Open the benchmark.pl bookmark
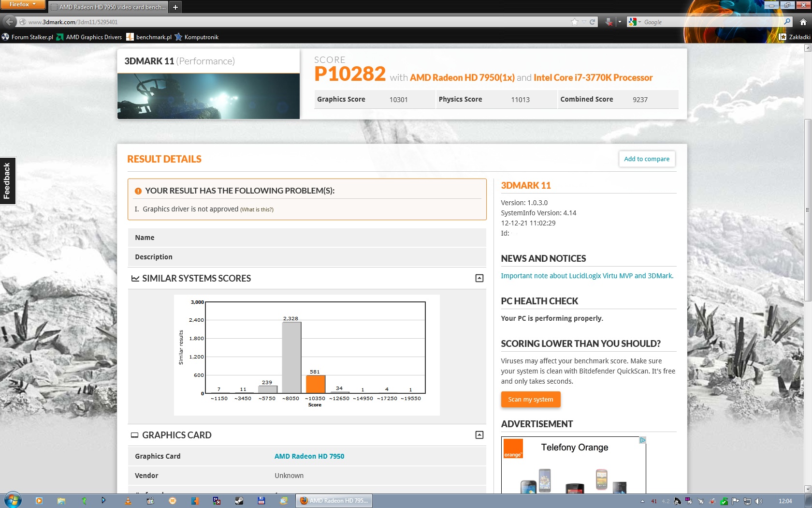 tap(149, 37)
